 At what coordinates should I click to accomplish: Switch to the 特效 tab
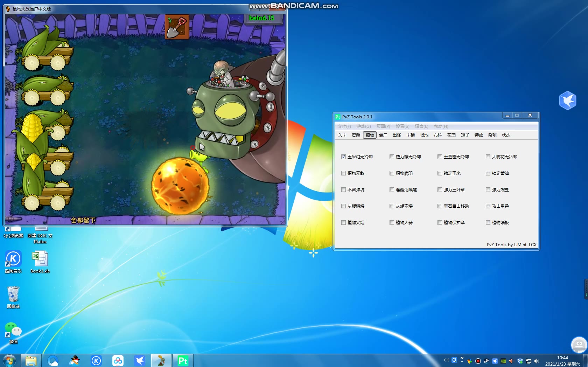[x=479, y=135]
